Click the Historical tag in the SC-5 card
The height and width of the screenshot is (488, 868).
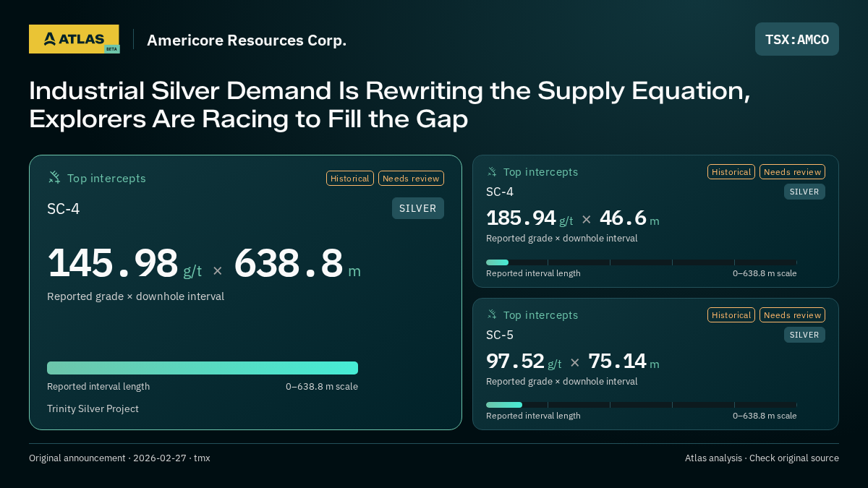point(731,314)
